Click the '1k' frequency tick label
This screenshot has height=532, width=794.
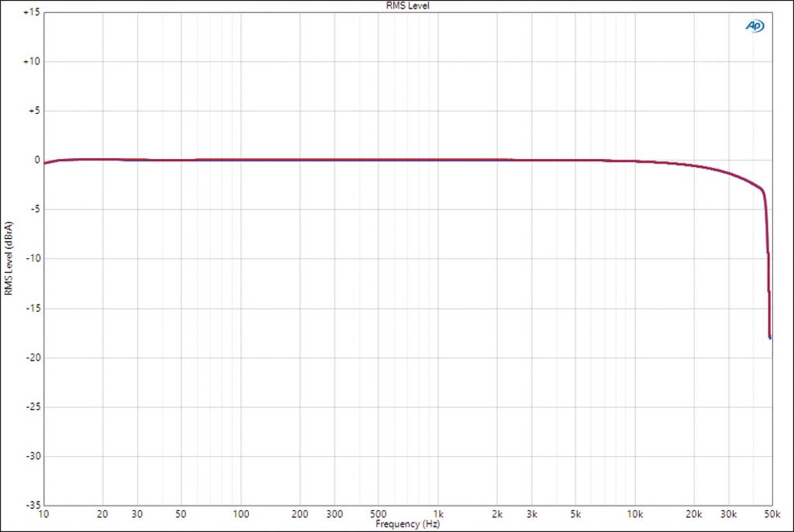click(438, 514)
